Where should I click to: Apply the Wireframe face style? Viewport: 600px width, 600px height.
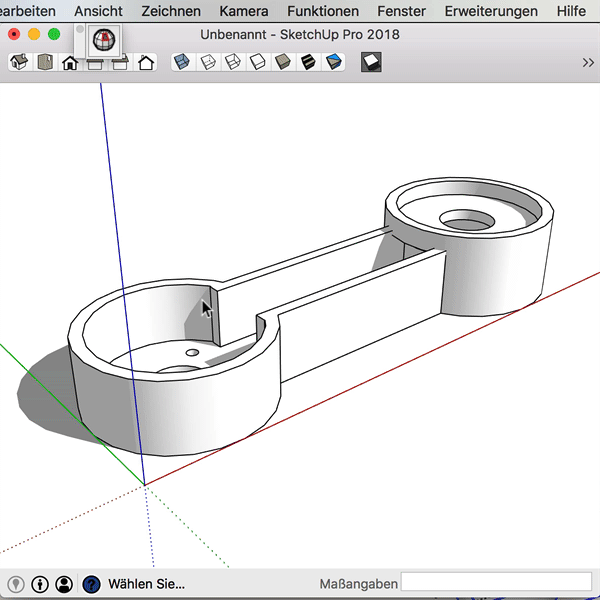pos(232,63)
